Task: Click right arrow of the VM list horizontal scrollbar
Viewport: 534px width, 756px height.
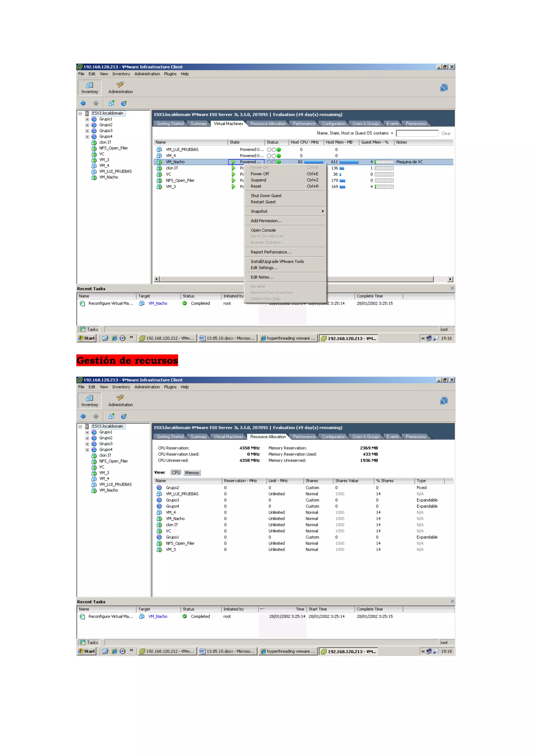Action: (450, 279)
